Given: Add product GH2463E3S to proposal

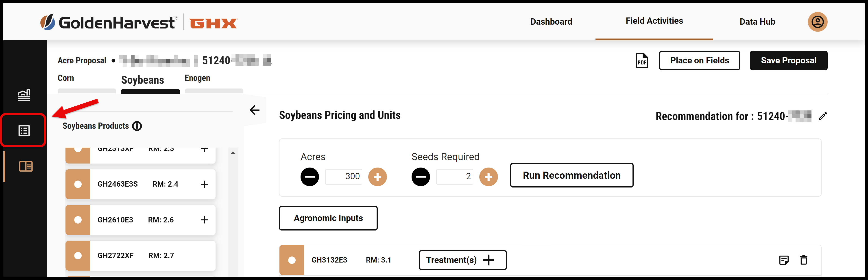Looking at the screenshot, I should click(x=204, y=184).
